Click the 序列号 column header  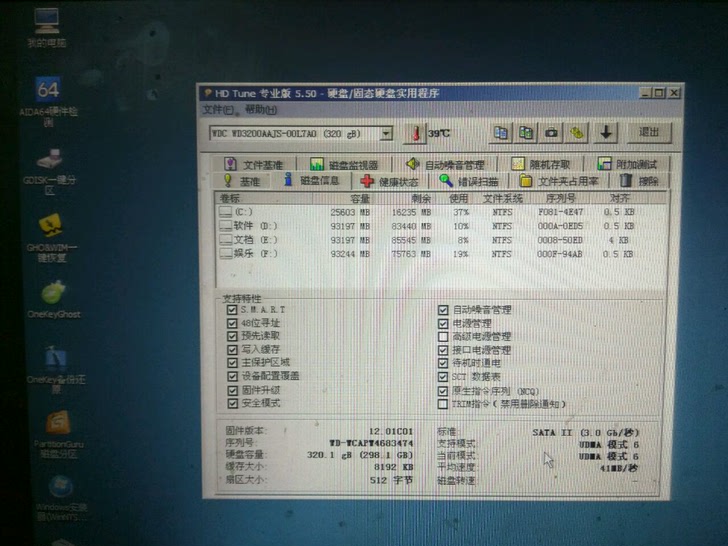[560, 199]
